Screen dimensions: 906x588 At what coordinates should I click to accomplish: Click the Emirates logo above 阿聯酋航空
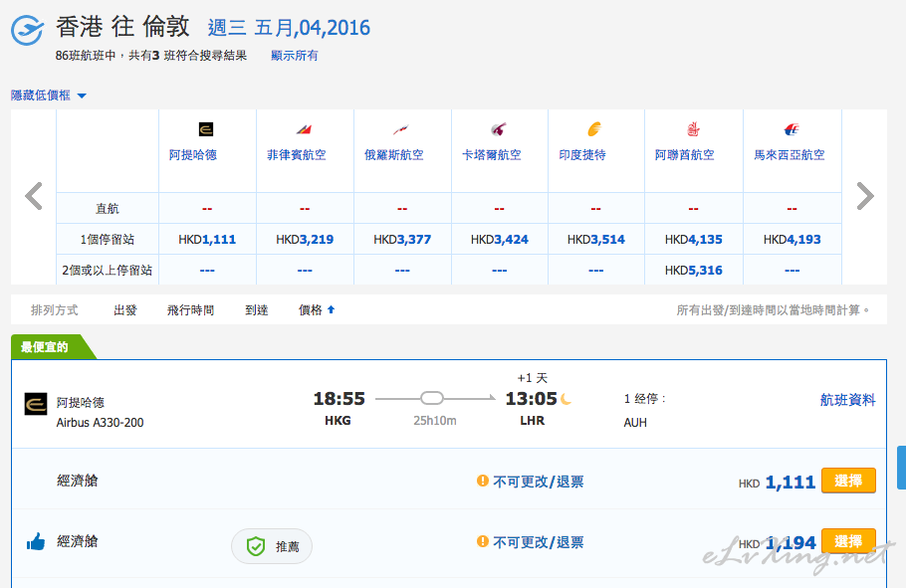(x=693, y=128)
